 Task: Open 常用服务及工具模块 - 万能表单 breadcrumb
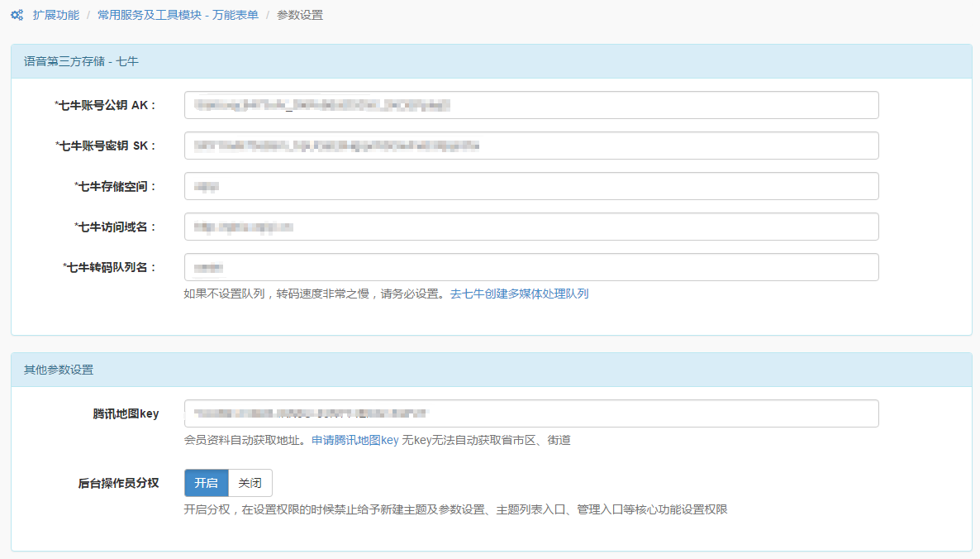178,15
